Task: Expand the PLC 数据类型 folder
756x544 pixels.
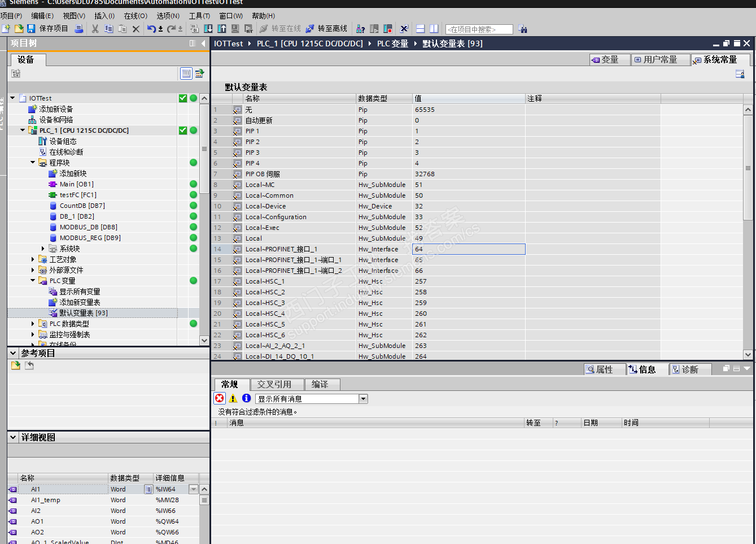Action: (x=33, y=324)
